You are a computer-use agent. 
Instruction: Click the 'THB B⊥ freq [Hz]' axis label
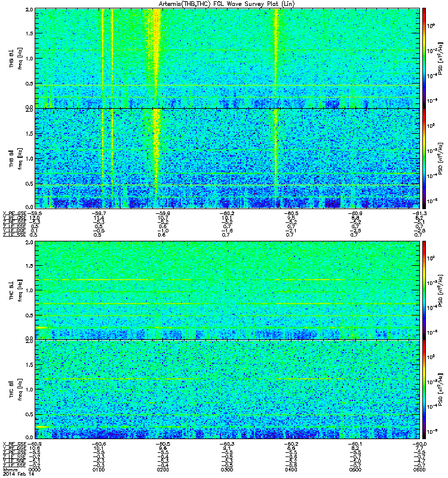coord(16,58)
